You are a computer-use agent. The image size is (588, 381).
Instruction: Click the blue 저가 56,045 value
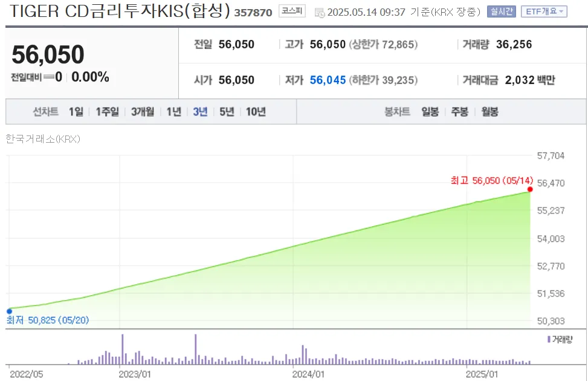click(x=328, y=80)
